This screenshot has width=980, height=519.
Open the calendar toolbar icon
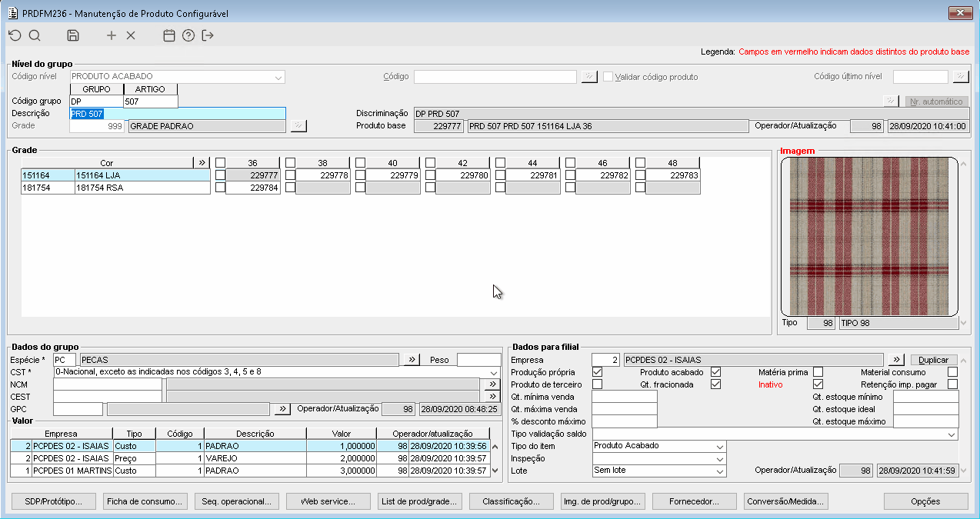(x=169, y=35)
